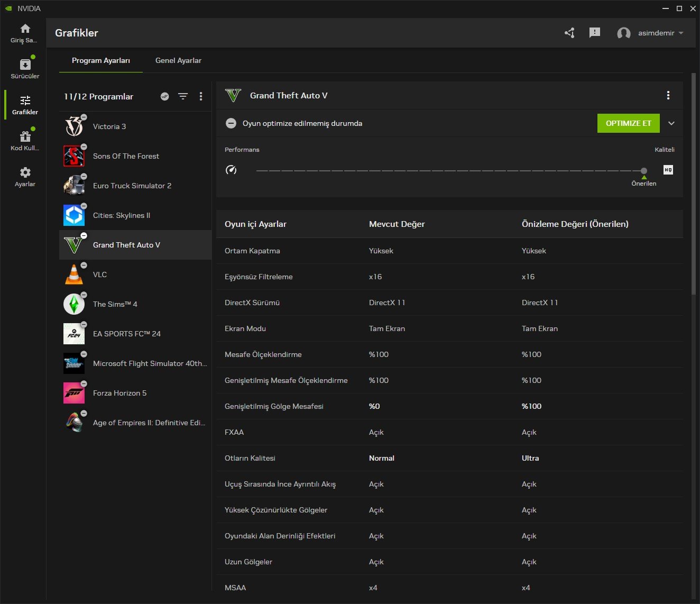
Task: Click the Ortam Kapatma setting row
Action: click(449, 251)
